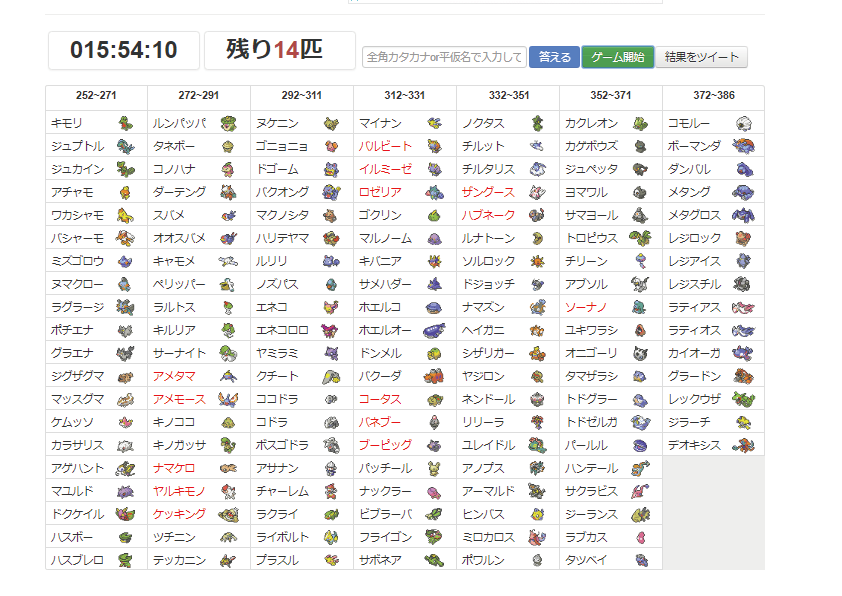
Task: Click the red name コータス
Action: click(x=380, y=399)
